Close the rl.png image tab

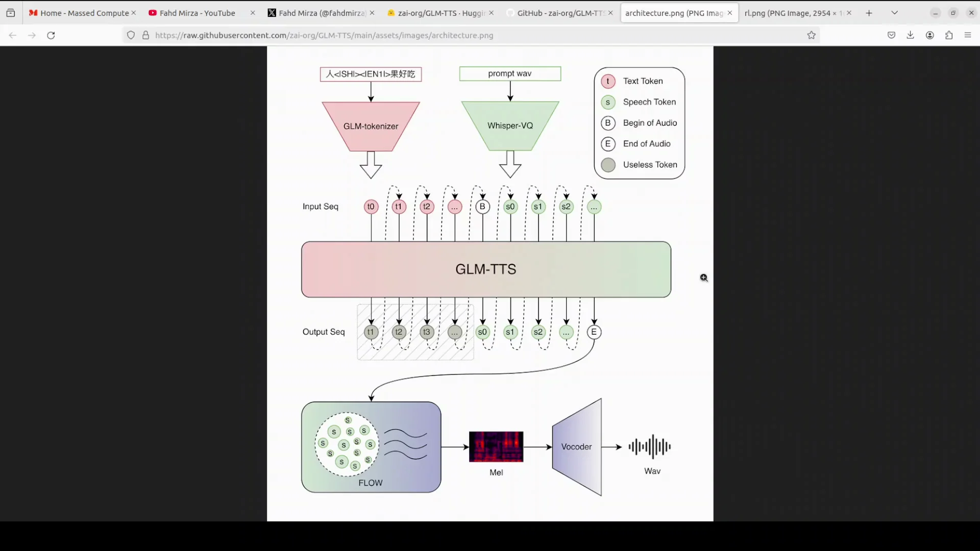[x=849, y=12]
